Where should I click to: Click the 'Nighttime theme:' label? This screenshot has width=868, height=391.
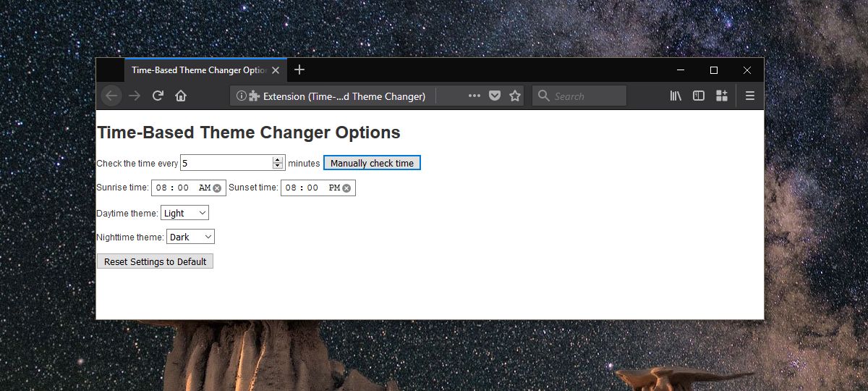[x=130, y=237]
